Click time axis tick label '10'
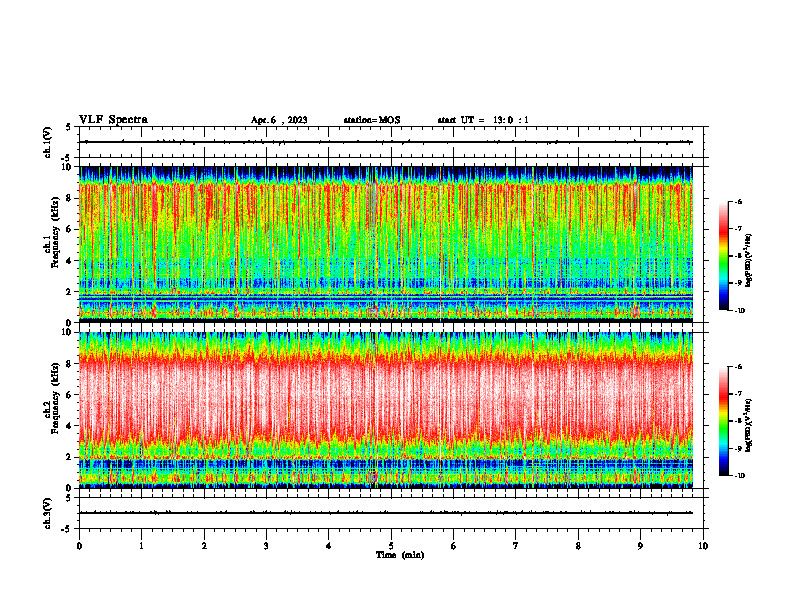 tap(703, 546)
